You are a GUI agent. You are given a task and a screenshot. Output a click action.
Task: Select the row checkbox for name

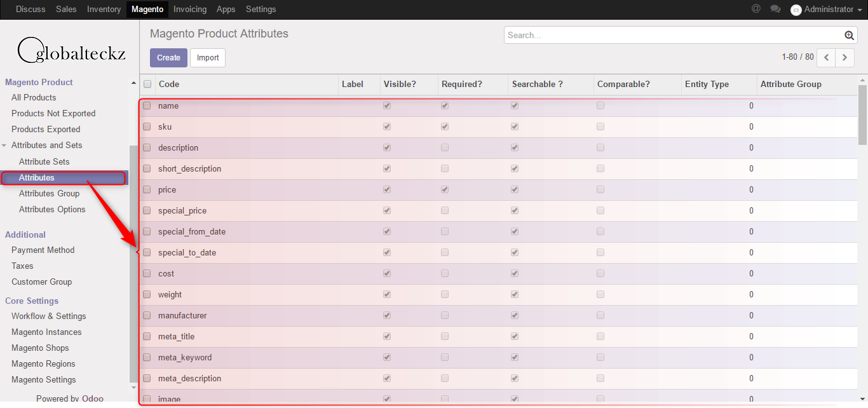coord(147,106)
